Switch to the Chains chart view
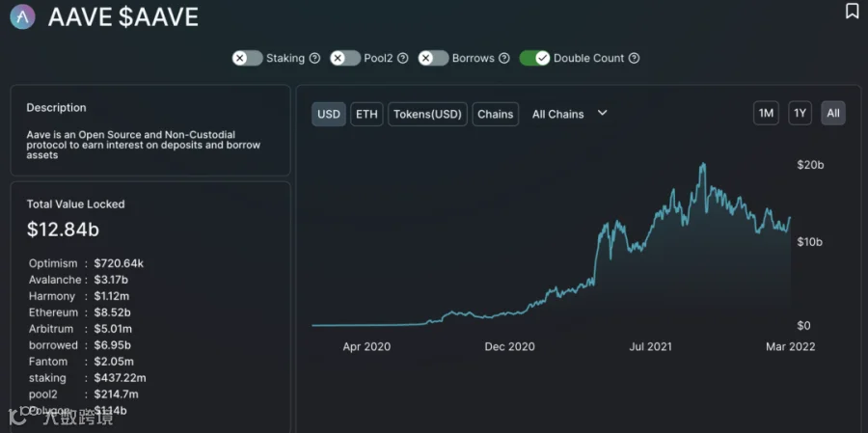Screen dimensions: 868x433 coord(496,114)
